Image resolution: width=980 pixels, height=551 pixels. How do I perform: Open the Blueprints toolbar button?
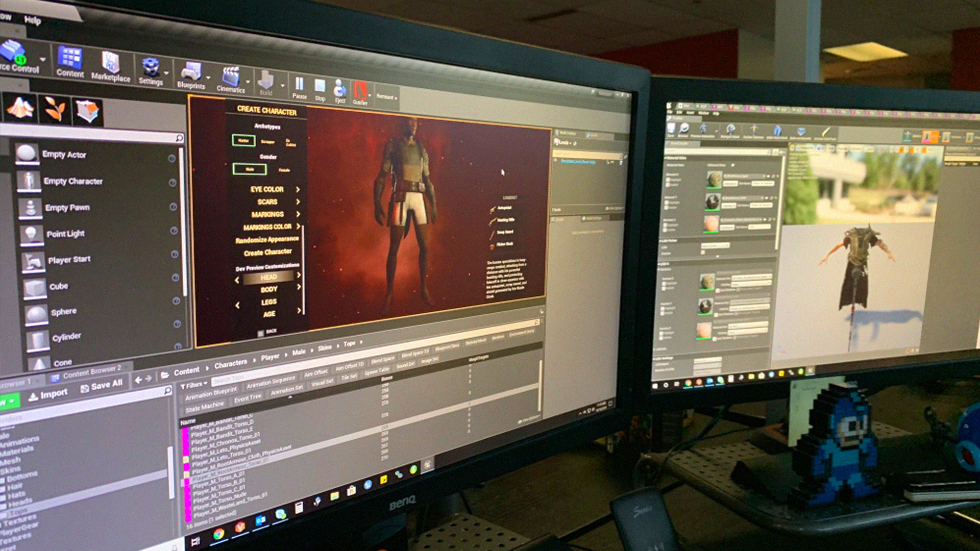[191, 76]
